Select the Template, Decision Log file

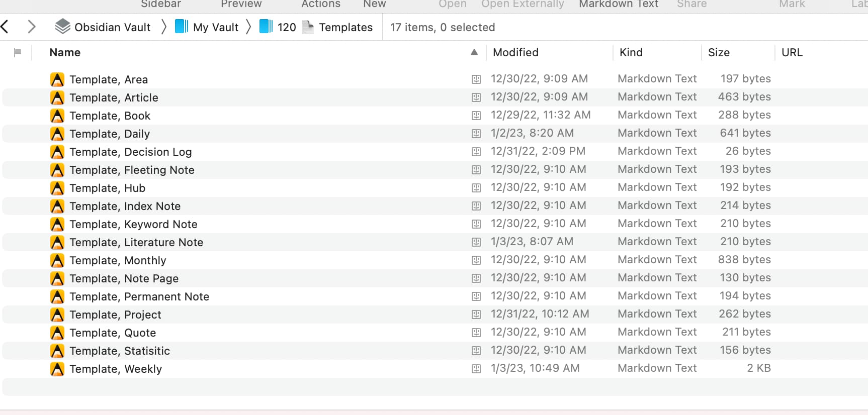coord(131,152)
